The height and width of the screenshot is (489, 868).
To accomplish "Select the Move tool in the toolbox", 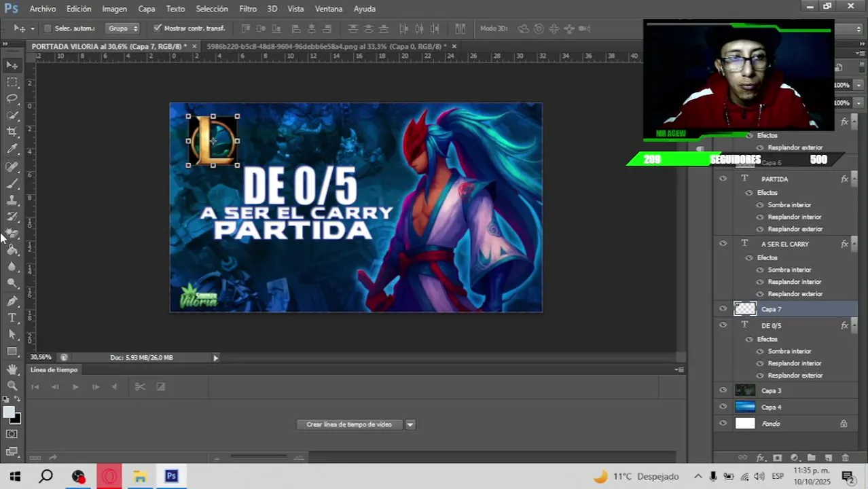I will [12, 65].
